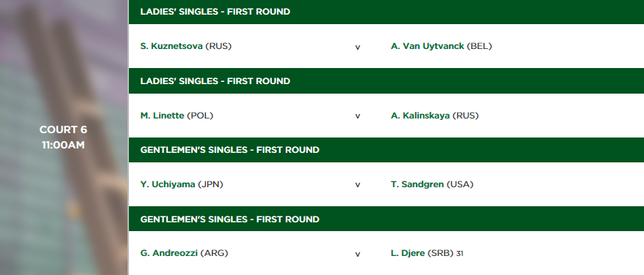Select M. Linette player name
This screenshot has width=644, height=275.
point(162,116)
